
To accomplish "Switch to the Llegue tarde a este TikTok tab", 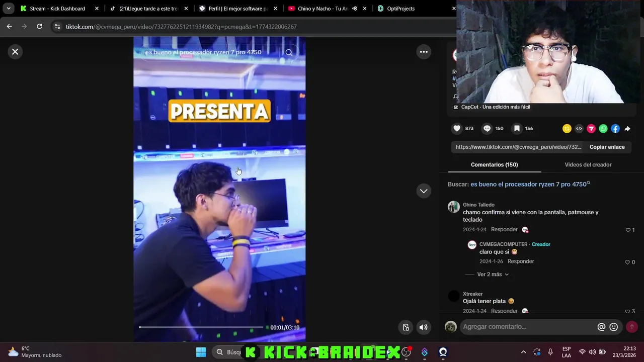I will 148,9.
